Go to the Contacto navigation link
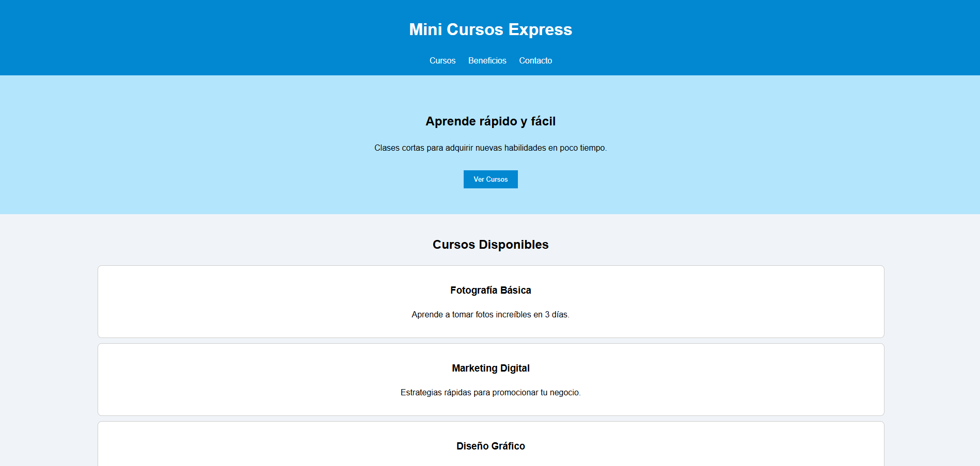The width and height of the screenshot is (980, 466). point(535,60)
